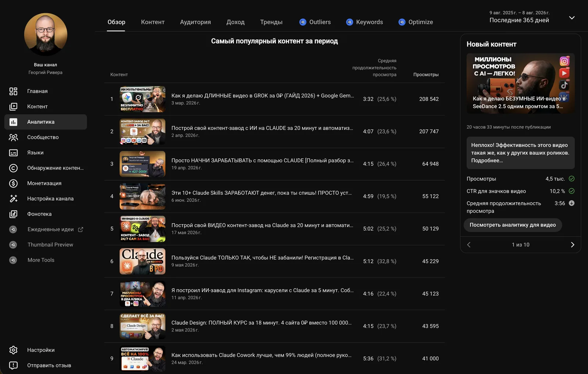The height and width of the screenshot is (374, 588).
Task: Click the More Tools IQ icon
Action: click(x=13, y=260)
